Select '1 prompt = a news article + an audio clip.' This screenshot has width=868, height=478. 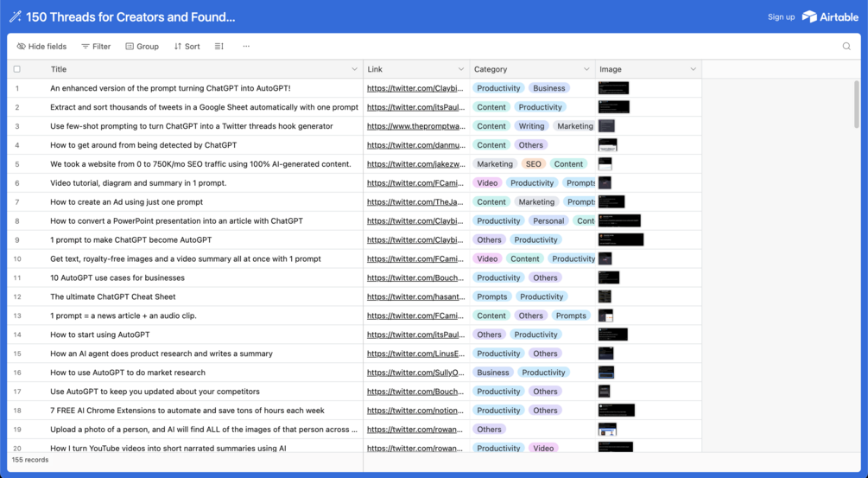[124, 315]
